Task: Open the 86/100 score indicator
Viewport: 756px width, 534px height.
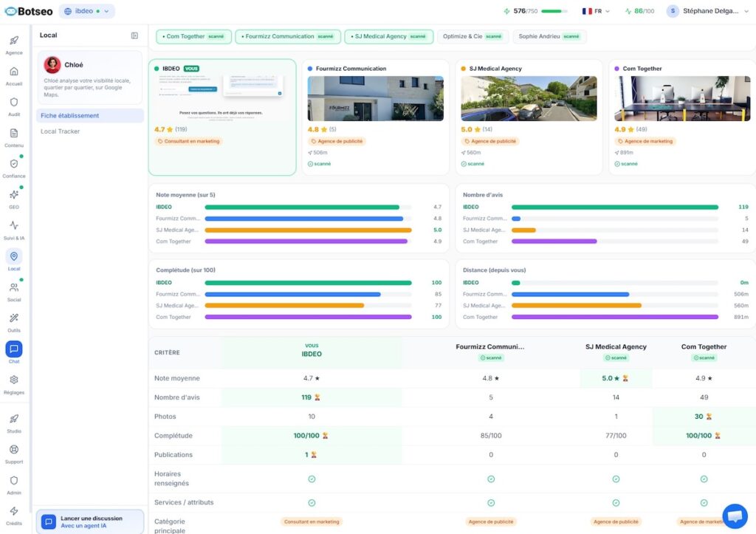Action: coord(639,11)
